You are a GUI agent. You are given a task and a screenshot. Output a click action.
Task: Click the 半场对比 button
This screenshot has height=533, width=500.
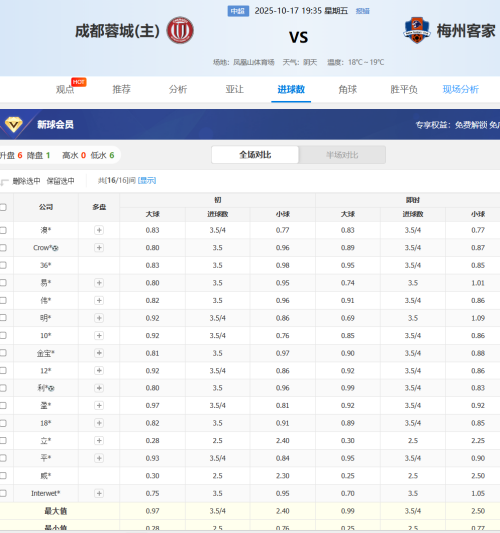click(x=342, y=155)
